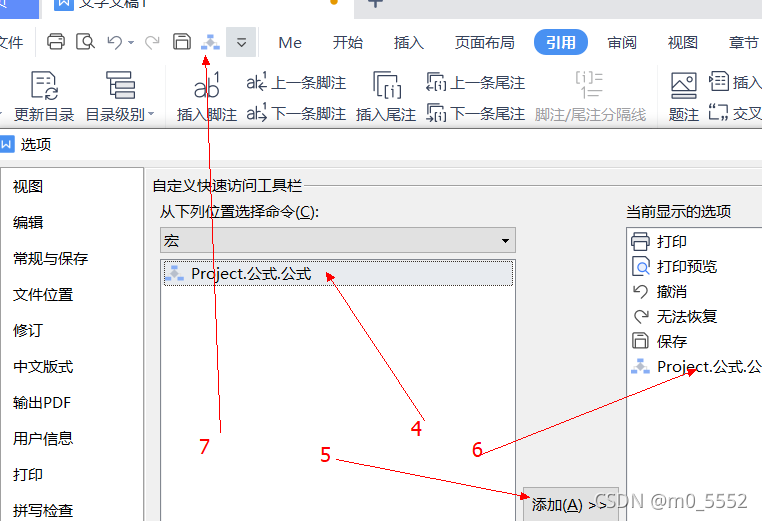Open Print Preview from quick access toolbar
Viewport: 762px width, 521px height.
tap(86, 42)
